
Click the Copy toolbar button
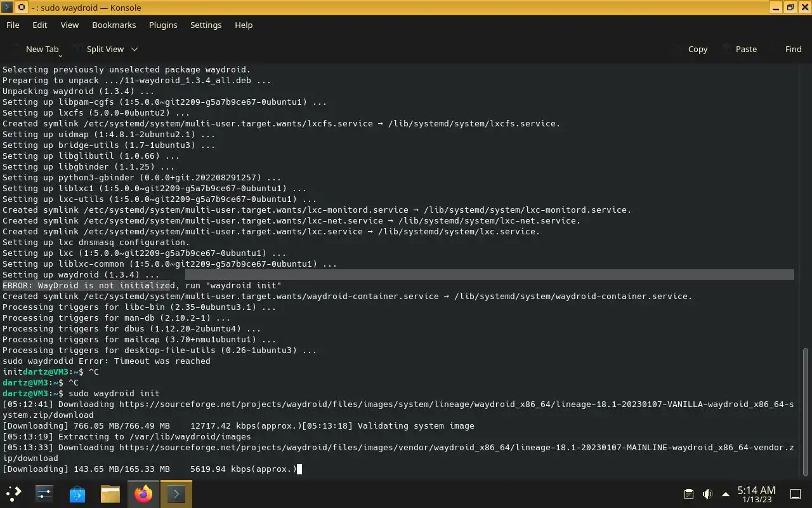(691, 49)
